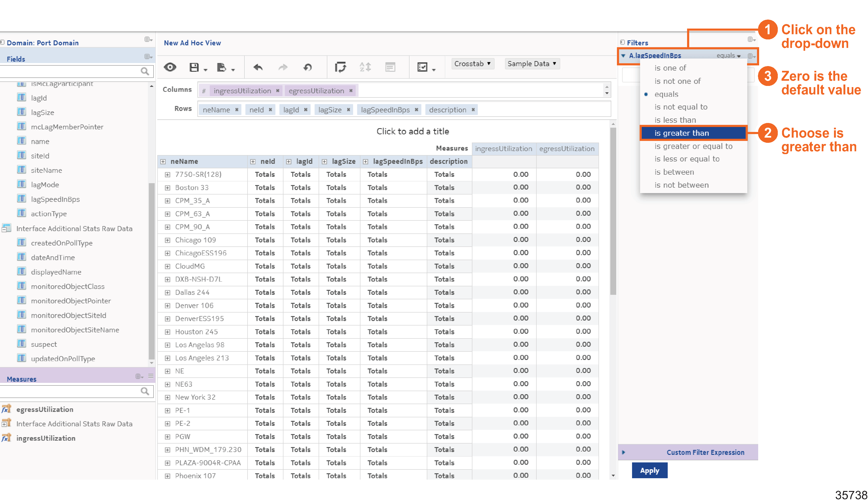Click the Apply button

tap(649, 471)
